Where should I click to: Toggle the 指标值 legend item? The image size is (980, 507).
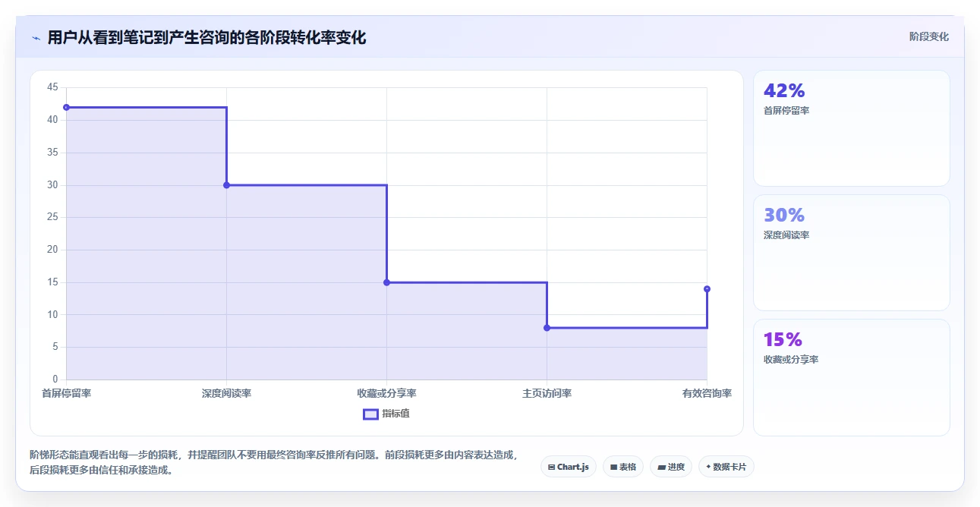point(386,414)
